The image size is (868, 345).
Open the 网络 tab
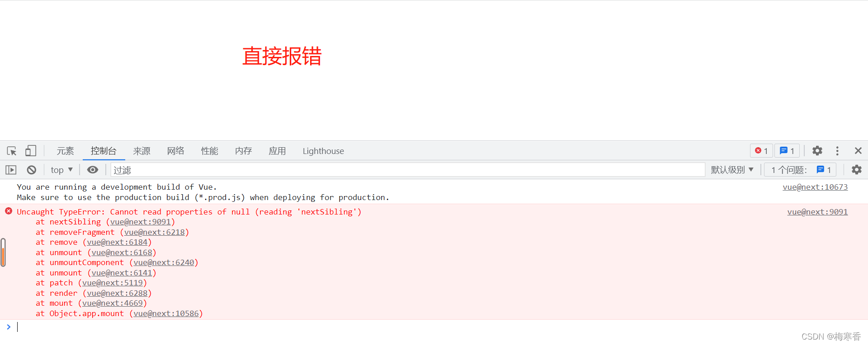pyautogui.click(x=175, y=151)
